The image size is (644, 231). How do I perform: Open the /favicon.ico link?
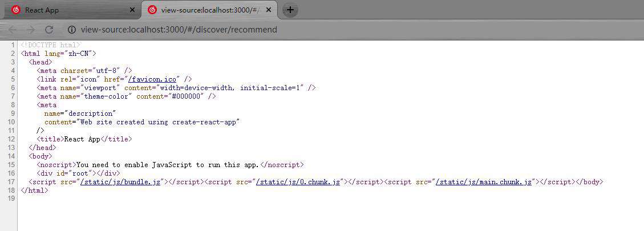152,79
